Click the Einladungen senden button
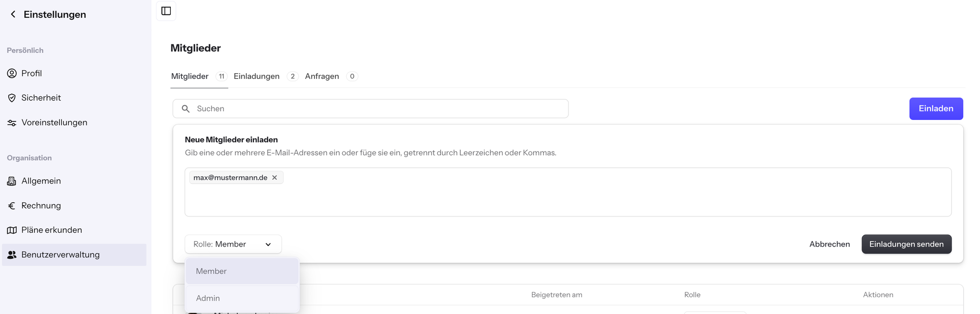The image size is (980, 314). point(906,244)
